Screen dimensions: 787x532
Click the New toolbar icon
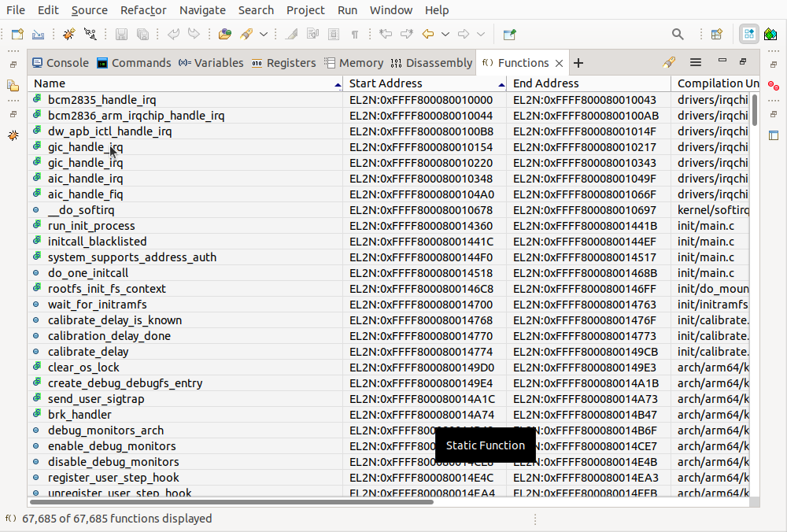coord(17,35)
